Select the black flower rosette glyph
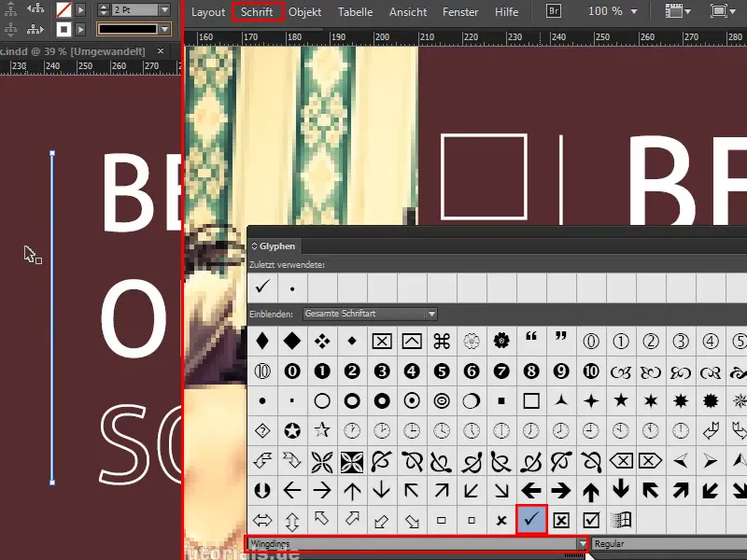 point(501,341)
